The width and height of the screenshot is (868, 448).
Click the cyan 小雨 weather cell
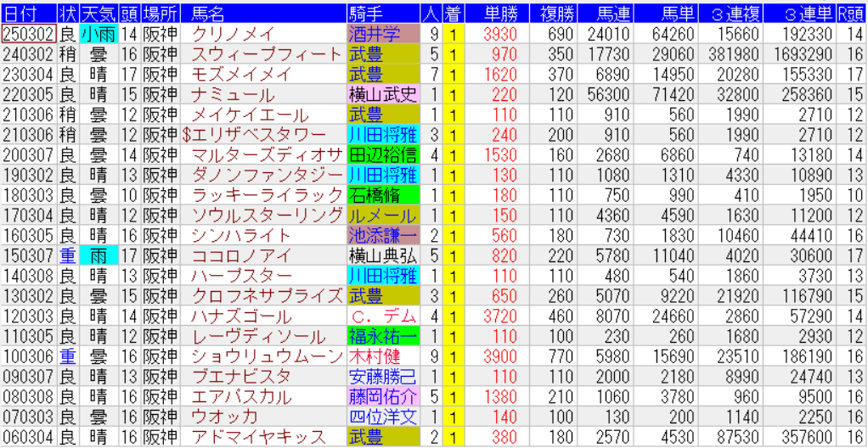click(x=98, y=34)
